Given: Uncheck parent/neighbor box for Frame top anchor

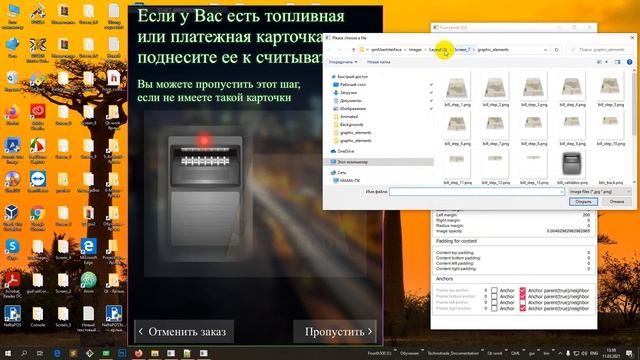Looking at the screenshot, I should click(522, 291).
